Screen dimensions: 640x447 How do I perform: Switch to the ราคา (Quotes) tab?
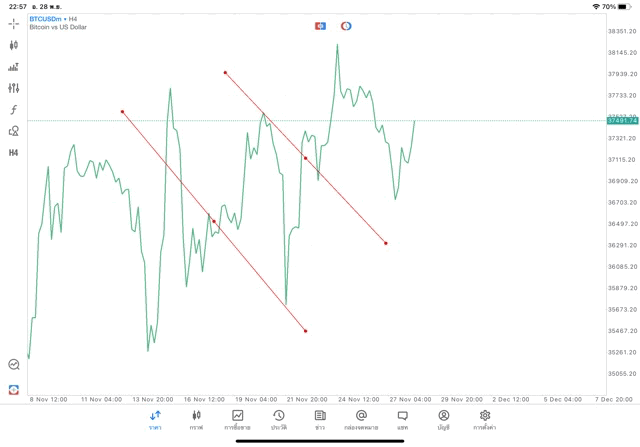point(155,419)
